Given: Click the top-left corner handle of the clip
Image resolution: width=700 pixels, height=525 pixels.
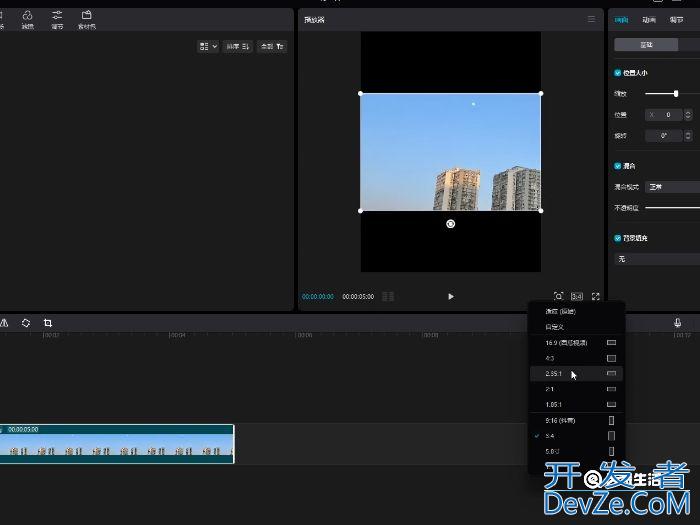Looking at the screenshot, I should [x=360, y=93].
